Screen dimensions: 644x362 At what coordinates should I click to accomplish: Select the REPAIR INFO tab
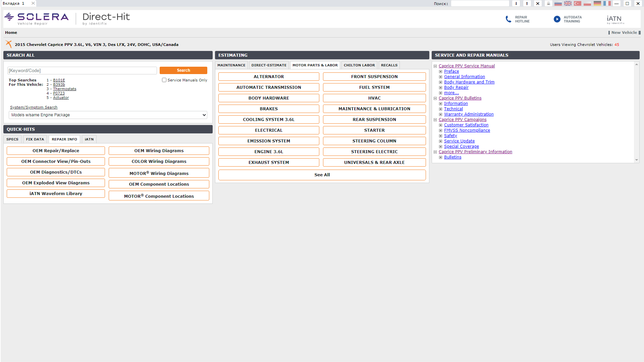tap(64, 139)
